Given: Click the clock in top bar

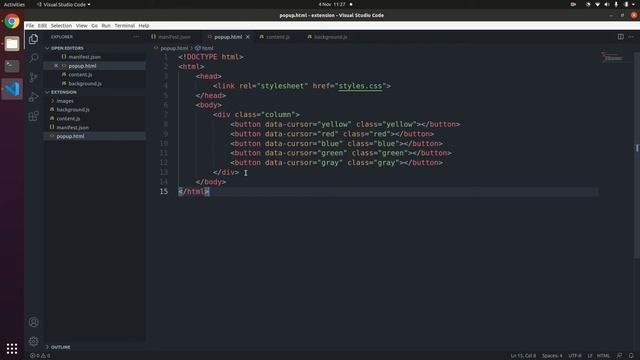Looking at the screenshot, I should pyautogui.click(x=332, y=4).
